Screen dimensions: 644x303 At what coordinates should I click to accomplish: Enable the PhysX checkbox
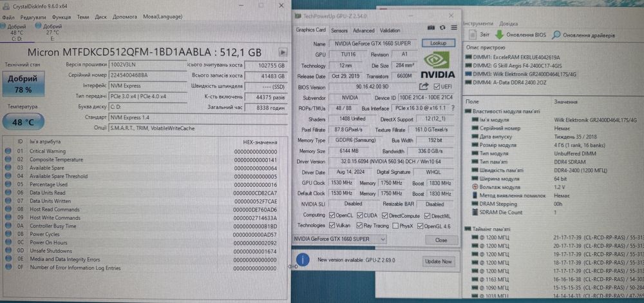(x=395, y=226)
